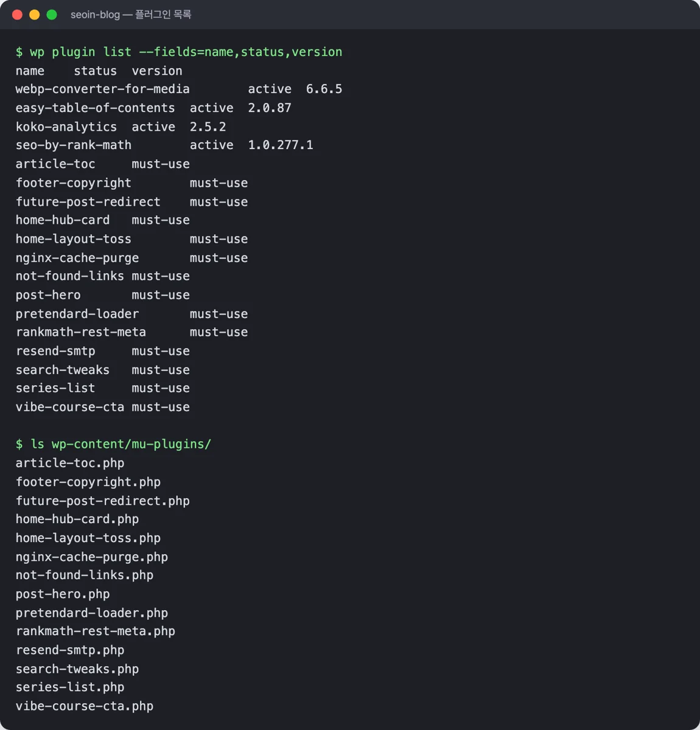This screenshot has width=700, height=730.
Task: Click file name 'post-hero.php'
Action: click(x=63, y=594)
